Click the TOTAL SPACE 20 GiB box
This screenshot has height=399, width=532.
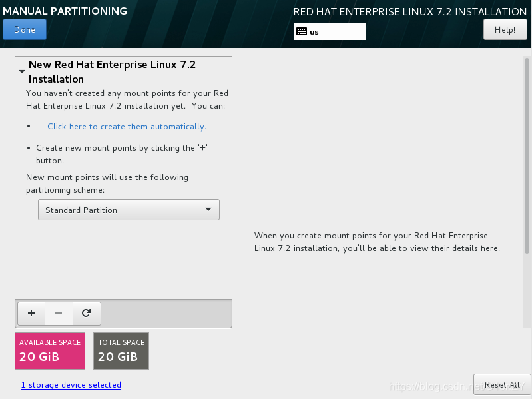121,351
